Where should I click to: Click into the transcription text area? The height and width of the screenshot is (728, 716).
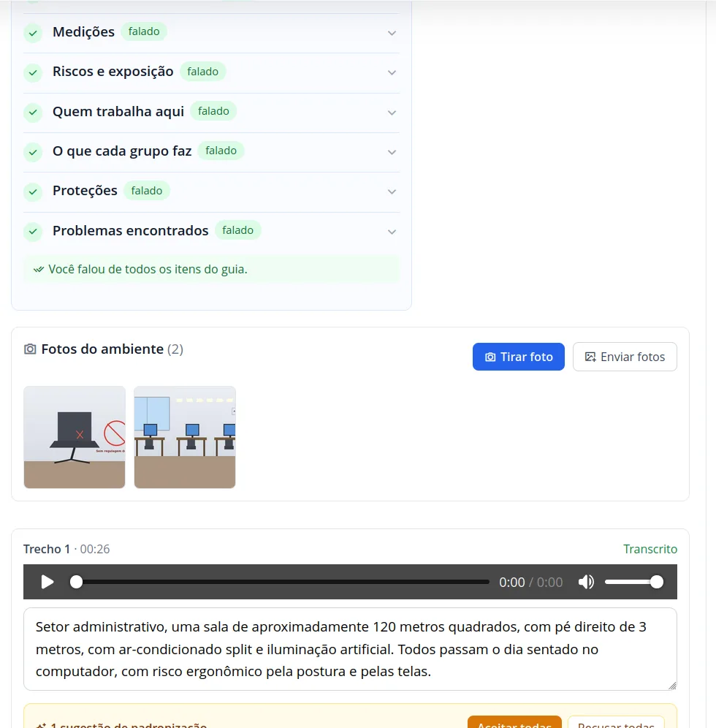coord(350,649)
